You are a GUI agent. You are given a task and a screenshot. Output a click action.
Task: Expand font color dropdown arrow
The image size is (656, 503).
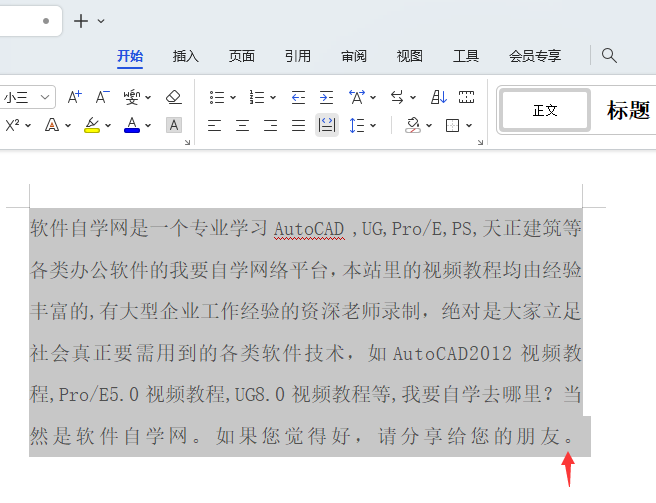pyautogui.click(x=148, y=125)
